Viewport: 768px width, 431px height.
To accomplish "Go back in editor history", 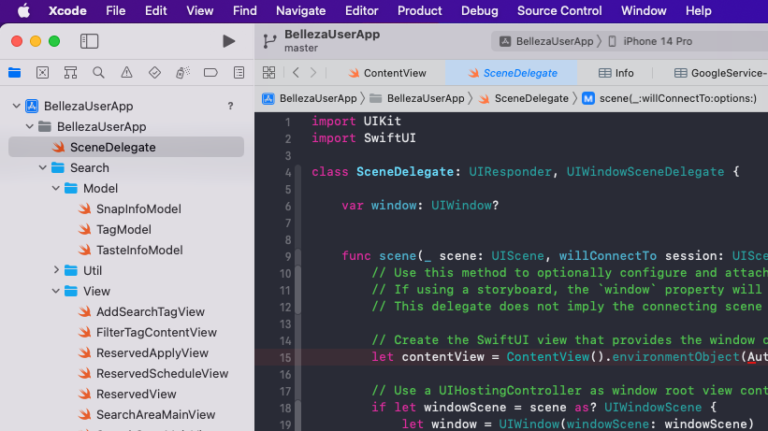I will 296,73.
